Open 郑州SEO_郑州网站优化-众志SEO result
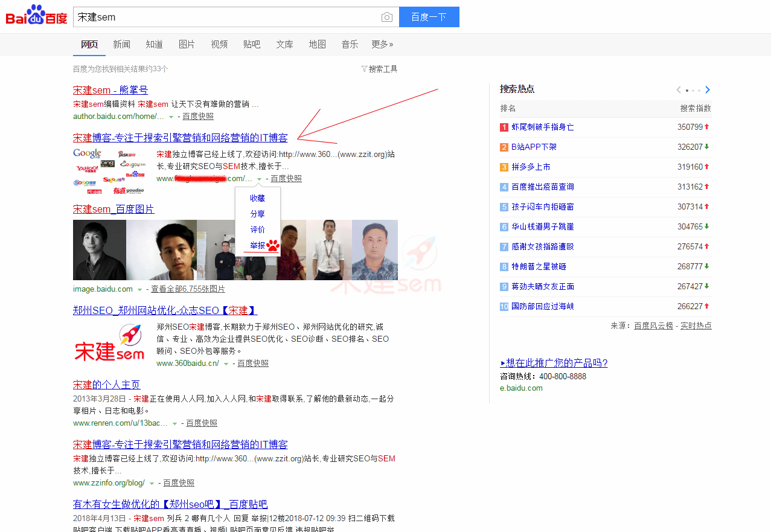This screenshot has height=532, width=771. (x=165, y=310)
